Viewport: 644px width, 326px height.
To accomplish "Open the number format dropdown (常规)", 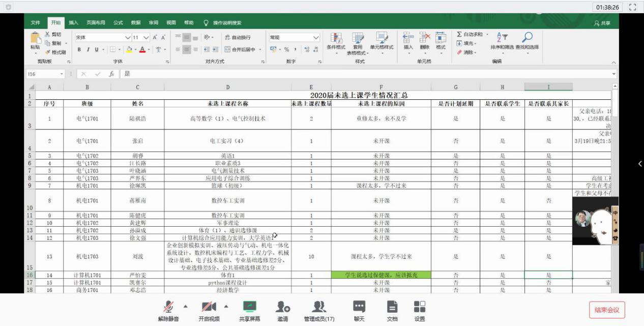I will coord(316,38).
